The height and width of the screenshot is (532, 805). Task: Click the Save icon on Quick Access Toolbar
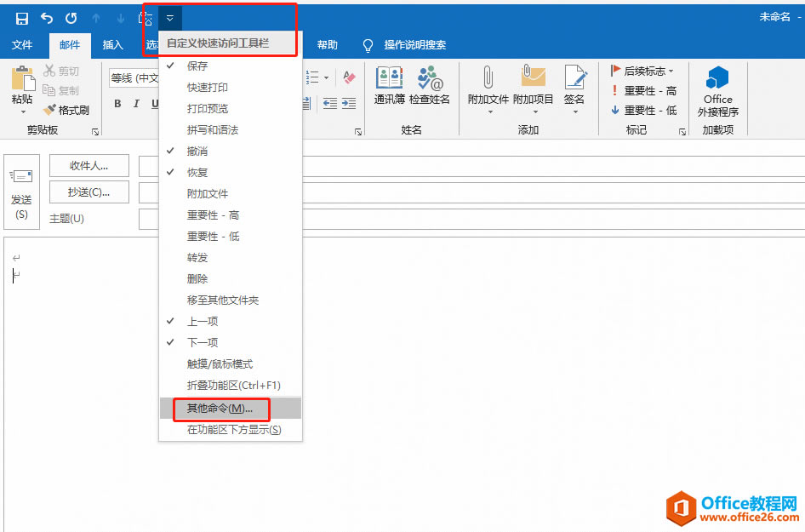(x=20, y=17)
